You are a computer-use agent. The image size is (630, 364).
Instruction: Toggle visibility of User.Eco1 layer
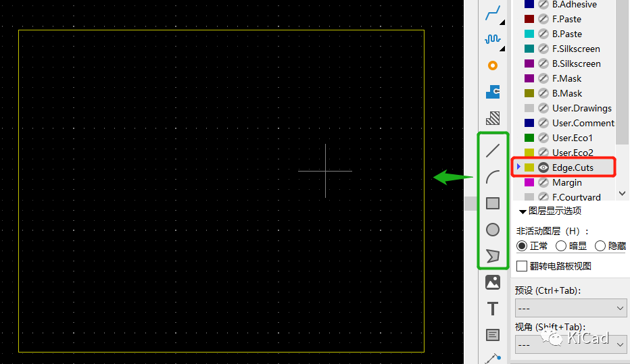(543, 138)
